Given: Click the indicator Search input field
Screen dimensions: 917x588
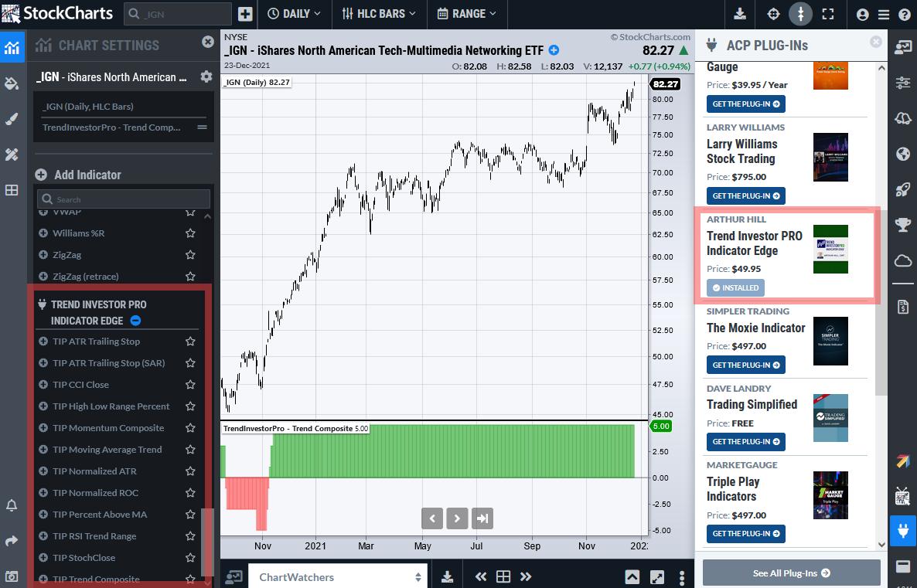Looking at the screenshot, I should click(124, 199).
